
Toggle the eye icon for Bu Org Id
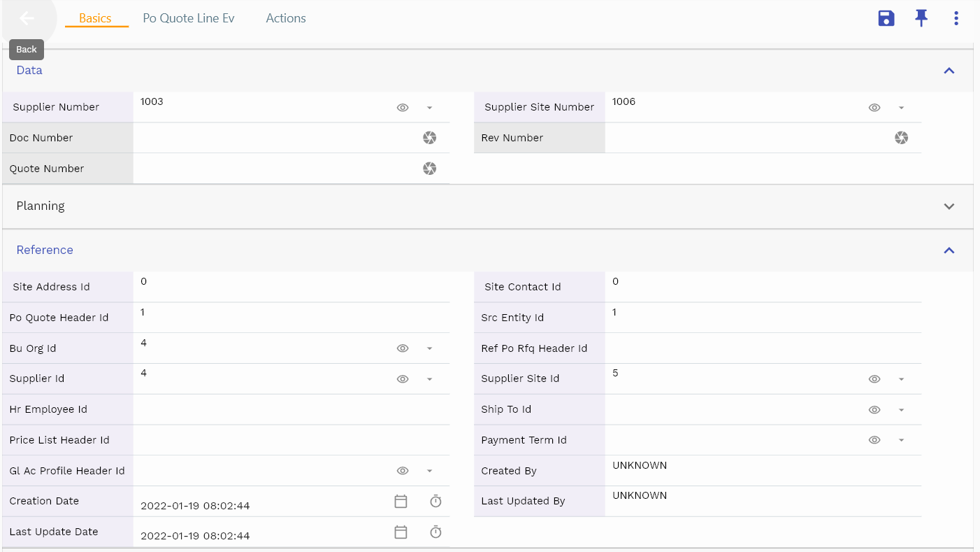pos(403,348)
